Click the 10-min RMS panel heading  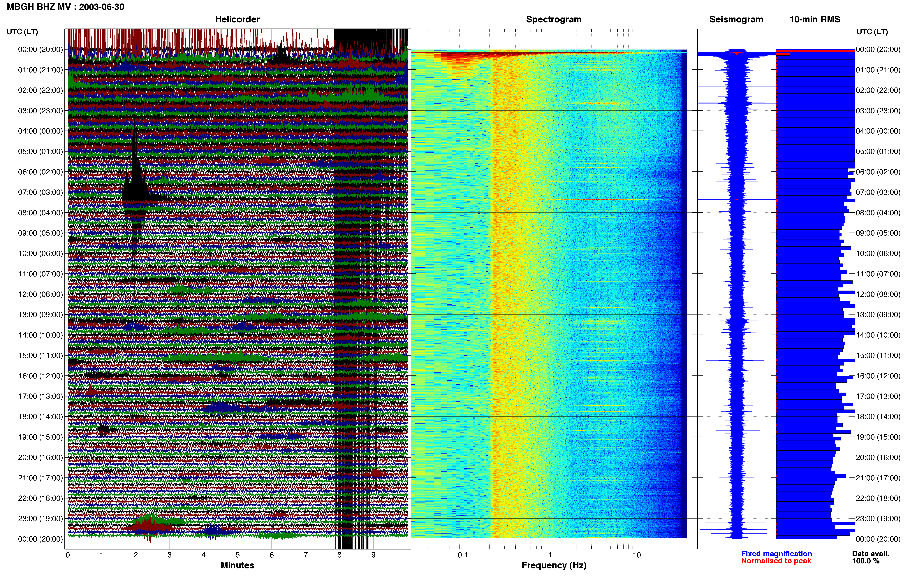pyautogui.click(x=815, y=19)
